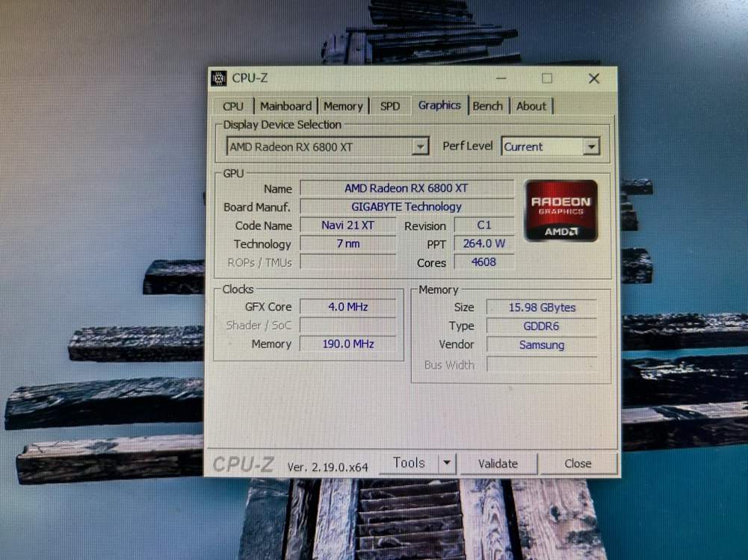Click the Navi 21 XT code name value
This screenshot has height=560, width=748.
[347, 225]
